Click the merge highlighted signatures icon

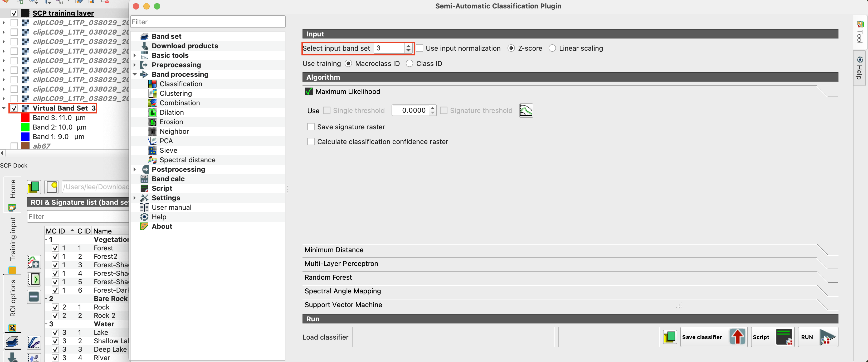click(34, 279)
